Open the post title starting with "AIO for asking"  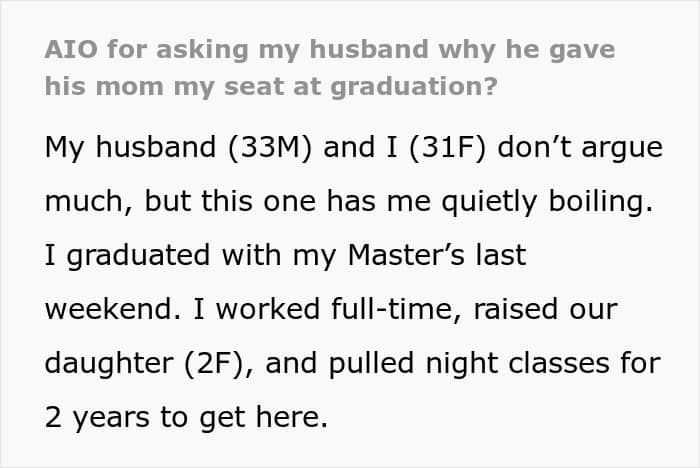point(330,68)
